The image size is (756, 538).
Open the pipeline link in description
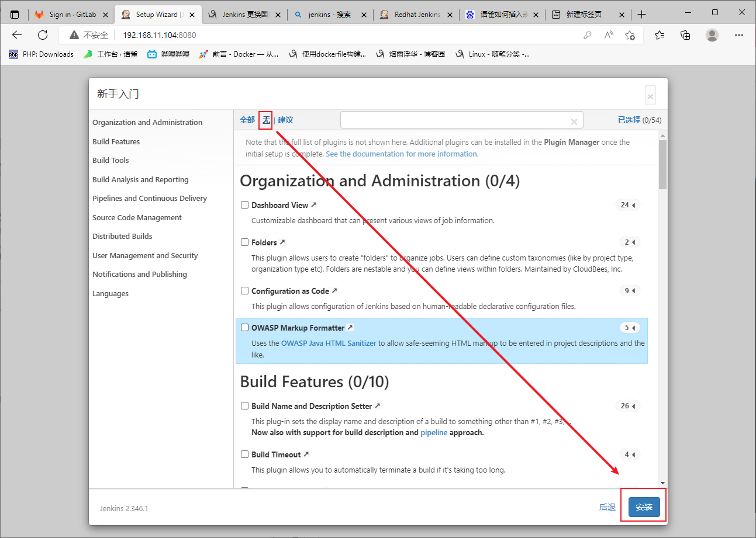[x=434, y=433]
